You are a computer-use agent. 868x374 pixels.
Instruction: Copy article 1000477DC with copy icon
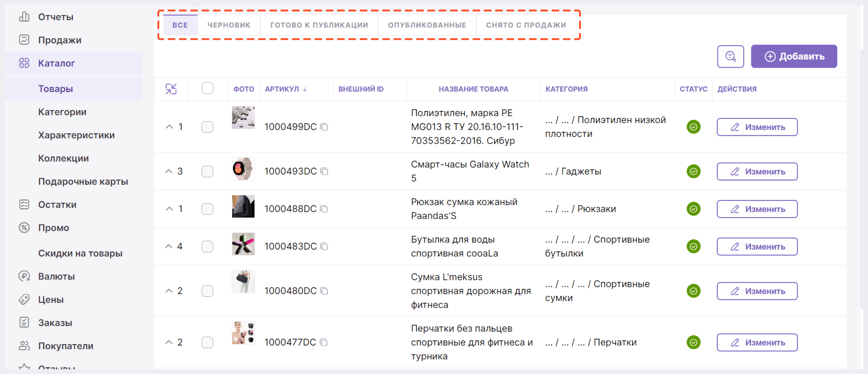tap(323, 342)
